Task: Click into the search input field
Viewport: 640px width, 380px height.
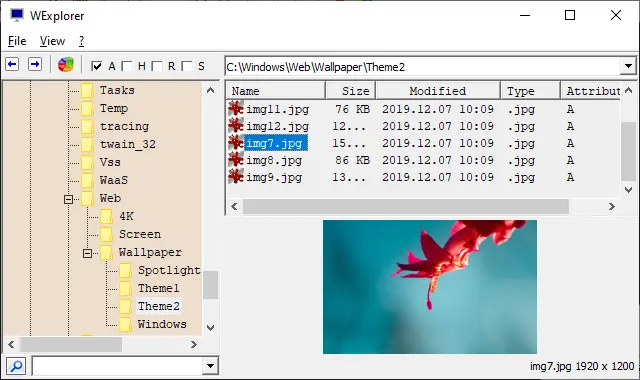Action: (x=118, y=366)
